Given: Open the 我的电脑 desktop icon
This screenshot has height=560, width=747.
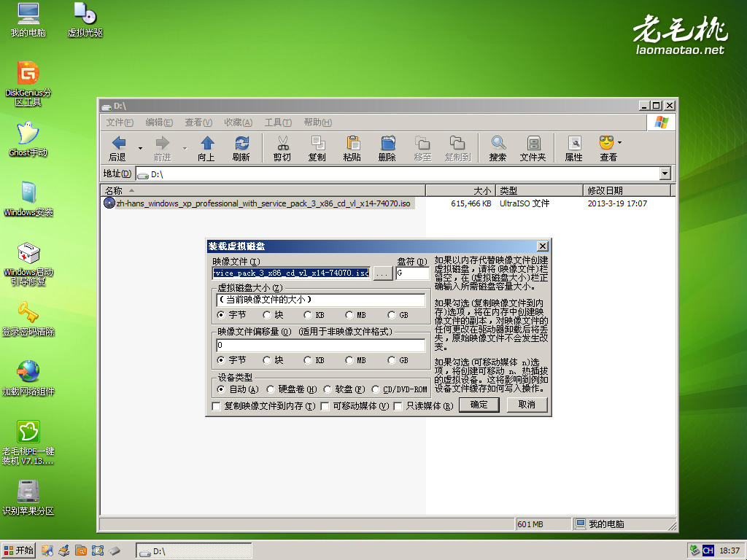Looking at the screenshot, I should 28,20.
